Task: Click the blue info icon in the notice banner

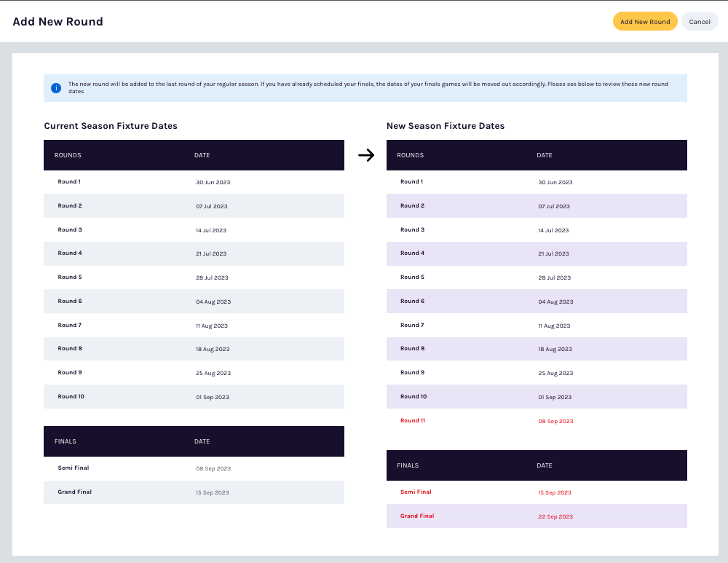Action: click(56, 87)
